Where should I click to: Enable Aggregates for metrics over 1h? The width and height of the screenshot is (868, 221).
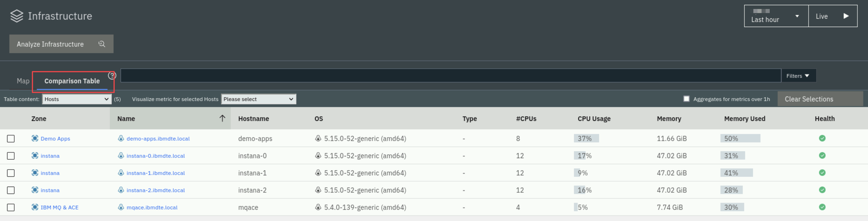click(686, 99)
